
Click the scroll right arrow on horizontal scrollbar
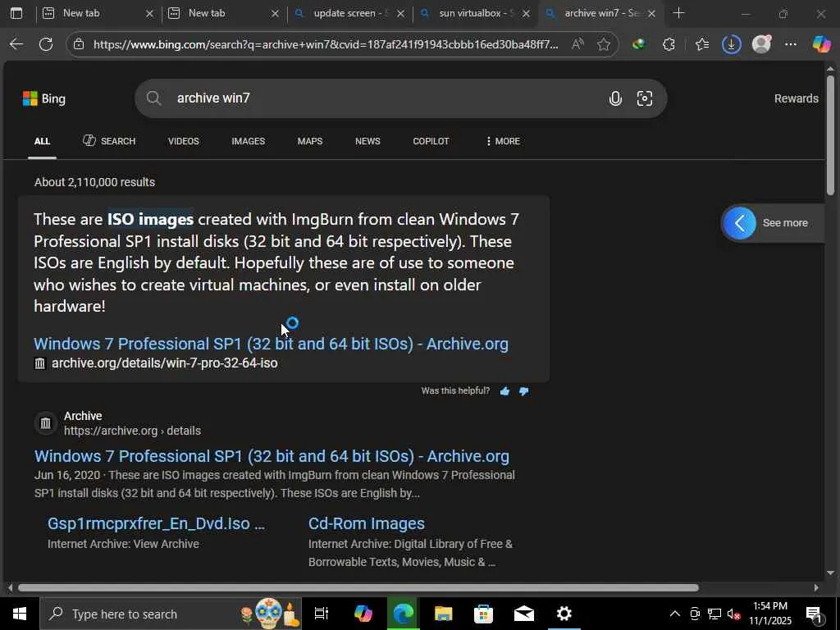tap(816, 587)
